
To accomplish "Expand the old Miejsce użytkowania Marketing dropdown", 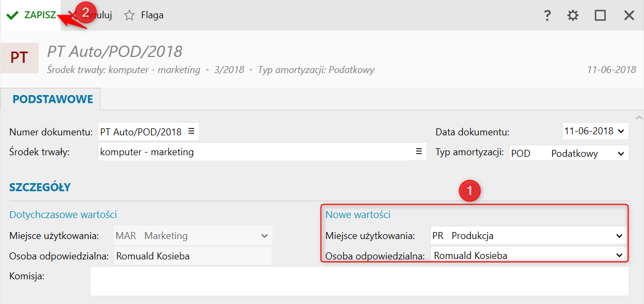I will click(264, 236).
